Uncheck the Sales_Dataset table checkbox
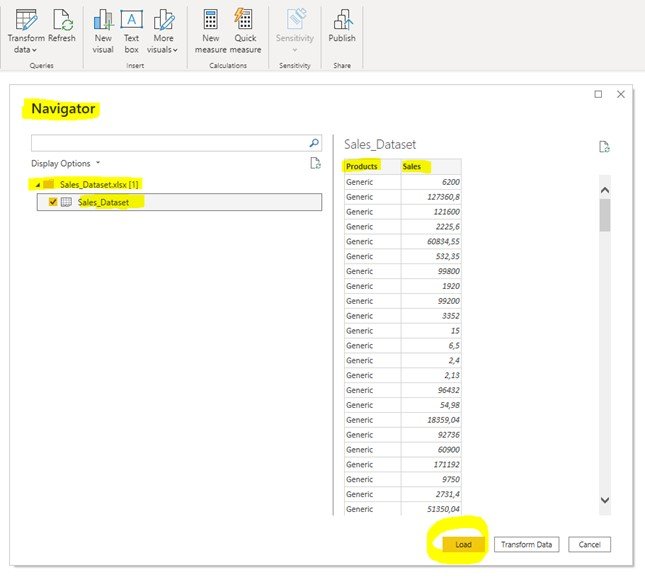645x582 pixels. (x=53, y=202)
